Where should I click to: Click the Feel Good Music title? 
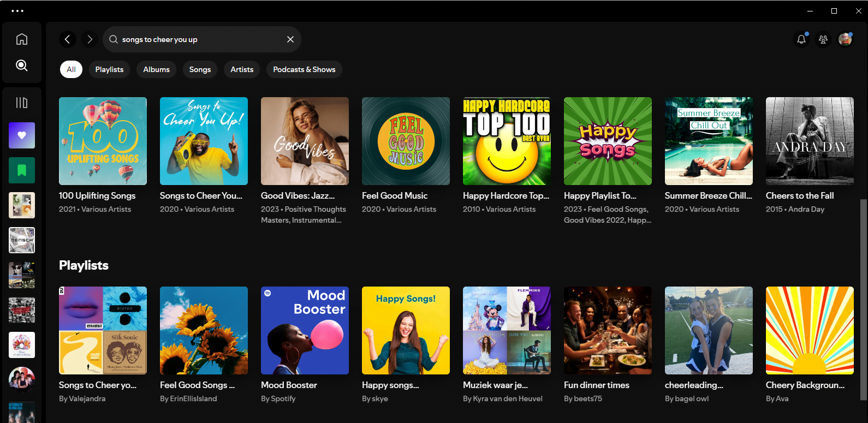395,195
